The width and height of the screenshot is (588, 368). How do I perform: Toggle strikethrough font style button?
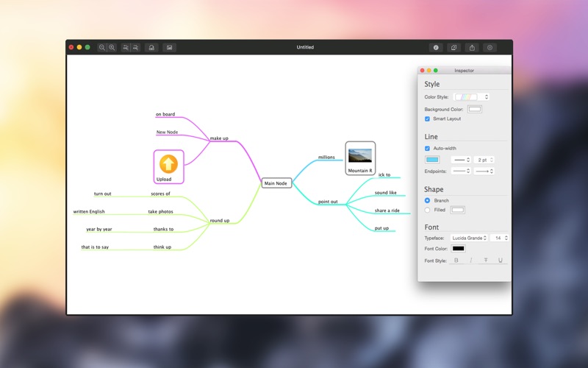tap(486, 261)
